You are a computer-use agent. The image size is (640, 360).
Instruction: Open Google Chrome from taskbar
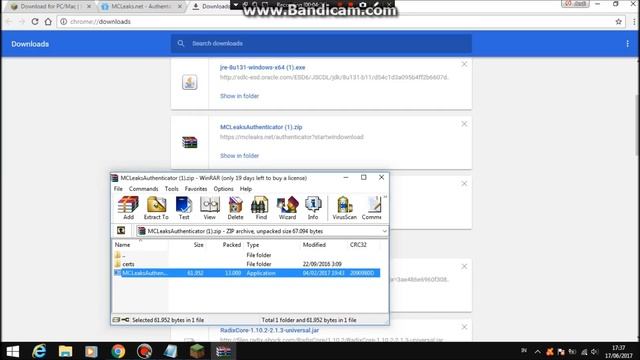(x=118, y=351)
